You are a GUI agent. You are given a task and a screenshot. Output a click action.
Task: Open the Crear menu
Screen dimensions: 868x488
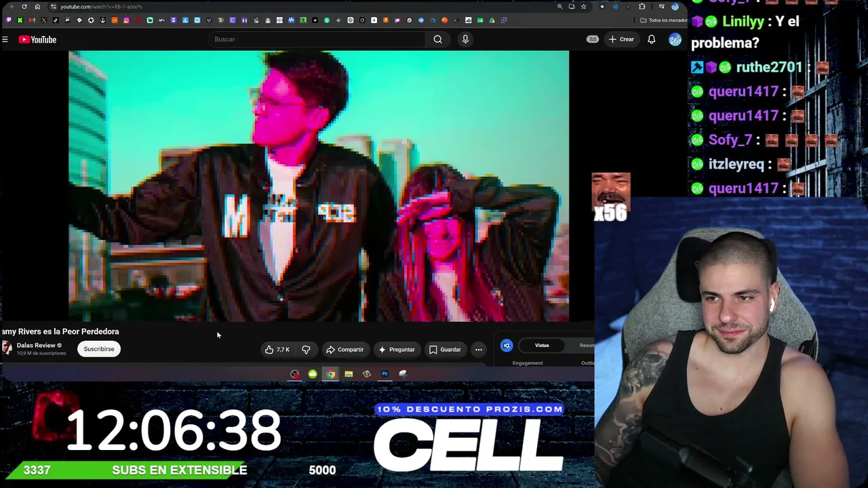click(621, 39)
